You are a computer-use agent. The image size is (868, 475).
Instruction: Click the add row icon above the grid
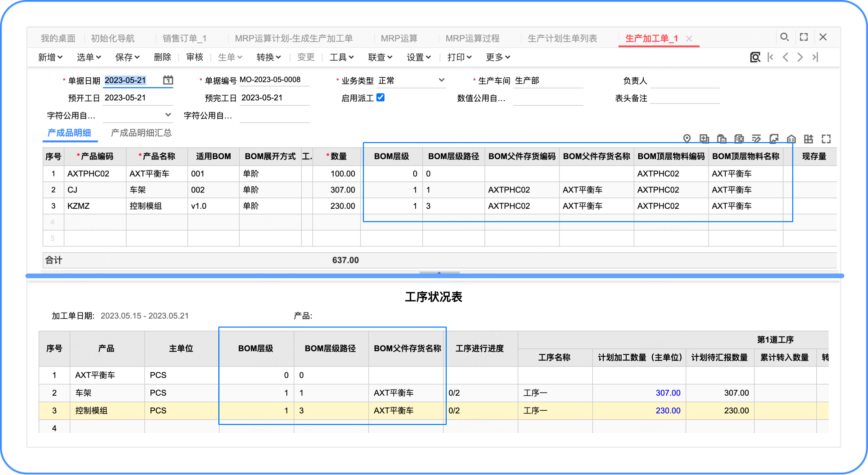point(704,139)
